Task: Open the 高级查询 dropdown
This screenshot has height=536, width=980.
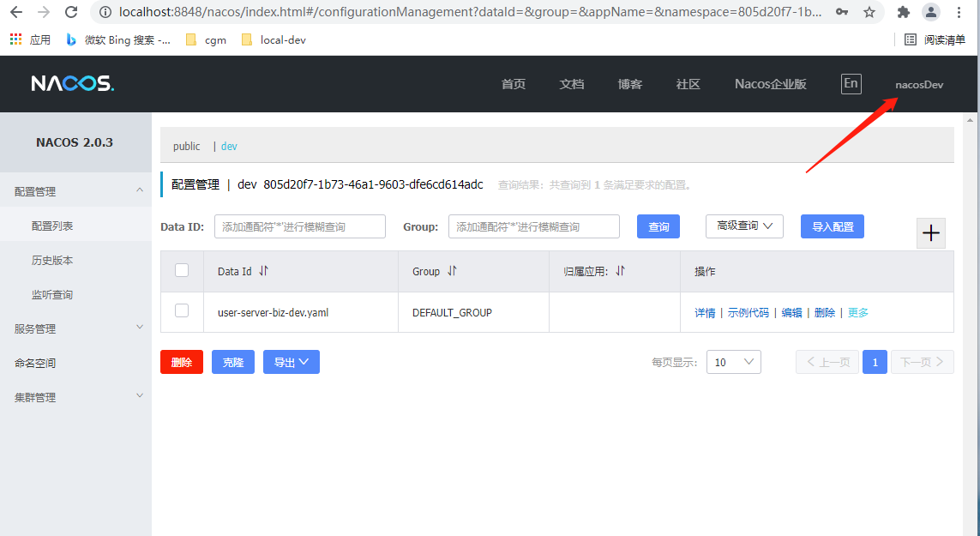Action: click(744, 226)
